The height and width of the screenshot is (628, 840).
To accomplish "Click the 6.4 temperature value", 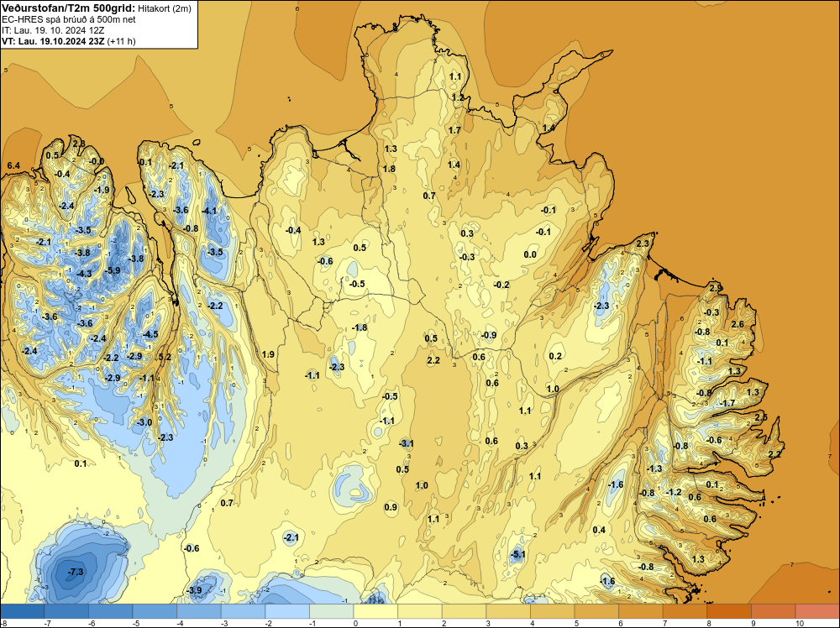I will [13, 166].
